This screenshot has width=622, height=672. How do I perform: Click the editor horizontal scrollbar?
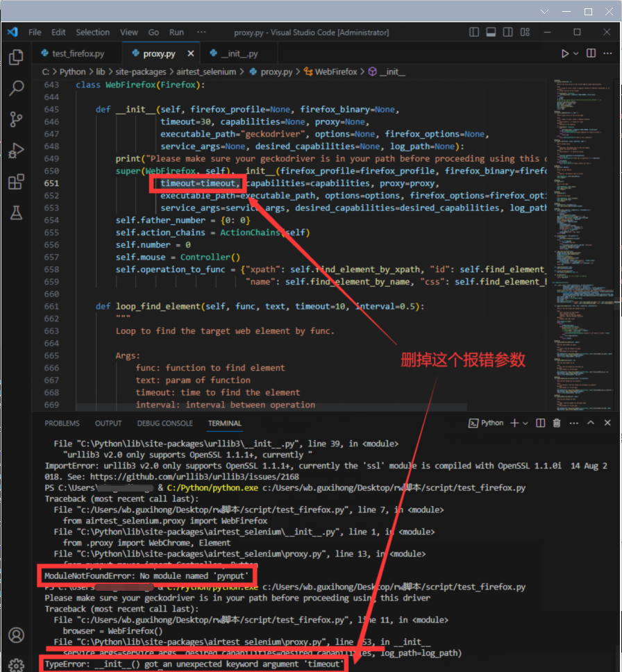click(271, 406)
